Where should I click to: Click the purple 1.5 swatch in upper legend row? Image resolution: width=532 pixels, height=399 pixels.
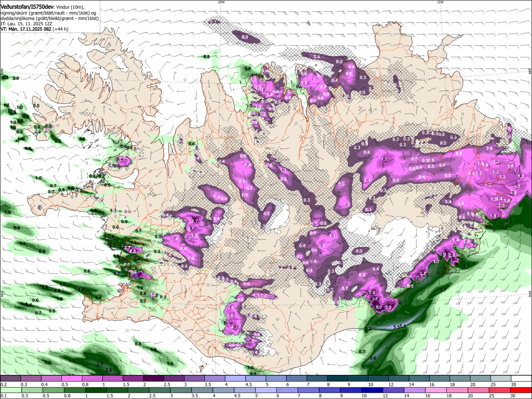[133, 379]
